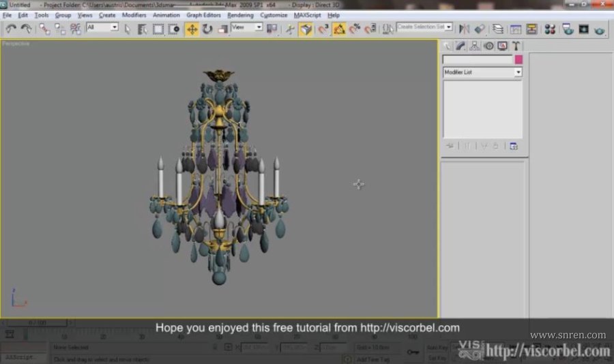Toggle Window/Crossing selection mode
Viewport: 614px width, 364px height.
[173, 29]
